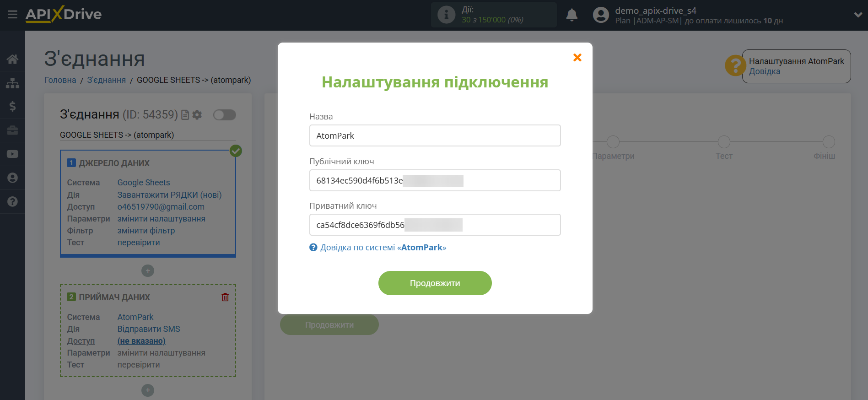This screenshot has width=868, height=400.
Task: Open Головна breadcrumb link
Action: (60, 80)
